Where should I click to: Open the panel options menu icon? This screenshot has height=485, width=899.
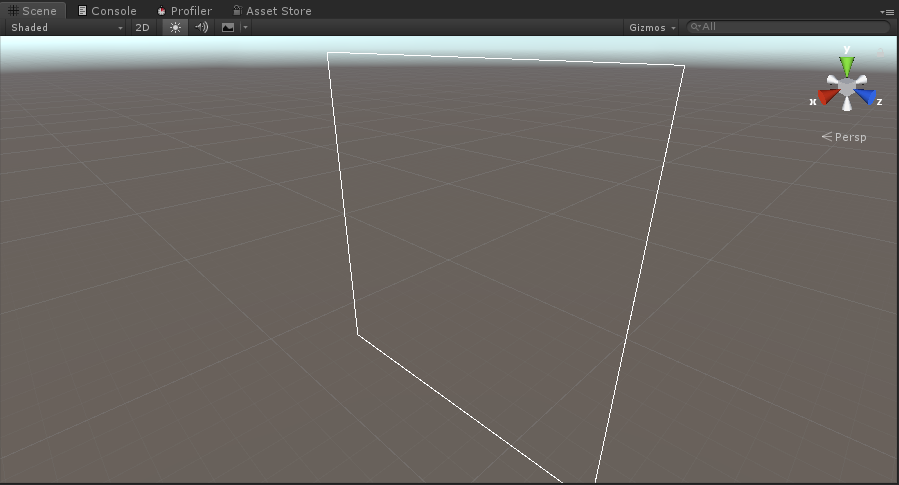click(x=886, y=12)
